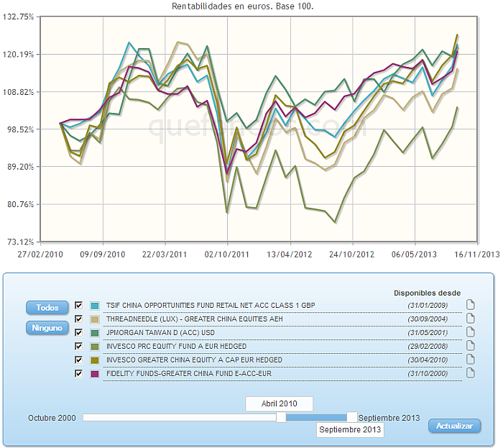Viewport: 503px width, 448px height.
Task: Click the 'Disponibles desde' column header
Action: tap(427, 293)
